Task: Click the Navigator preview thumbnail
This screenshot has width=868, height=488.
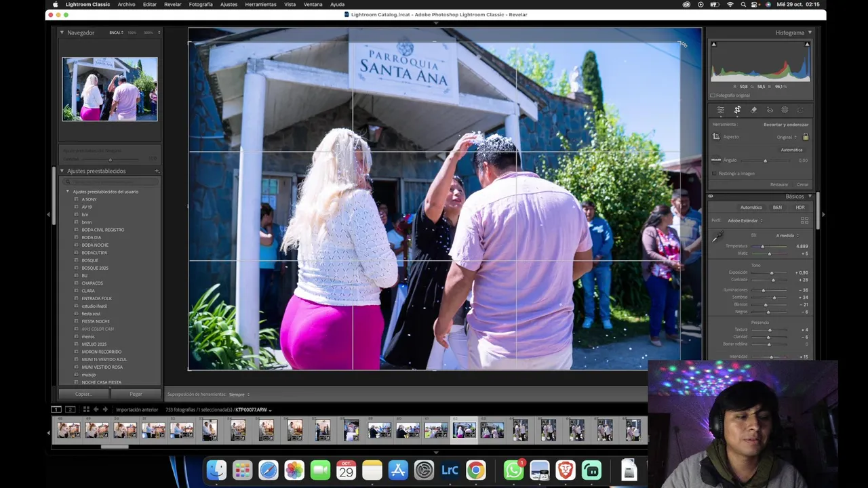Action: tap(110, 89)
